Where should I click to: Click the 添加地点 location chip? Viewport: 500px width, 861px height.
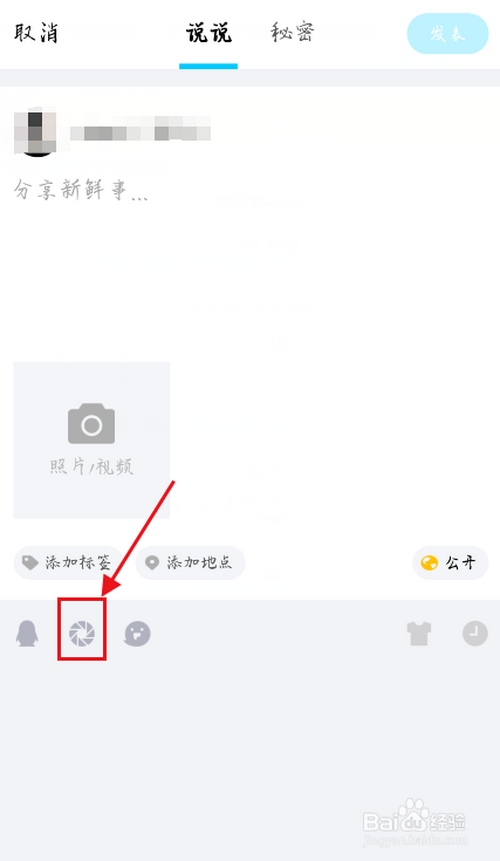click(x=190, y=563)
